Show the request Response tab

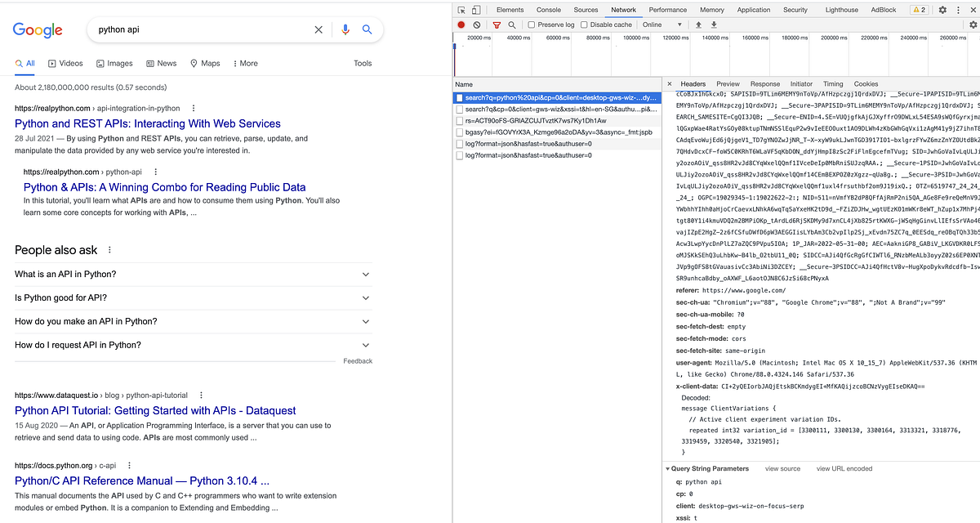coord(765,84)
